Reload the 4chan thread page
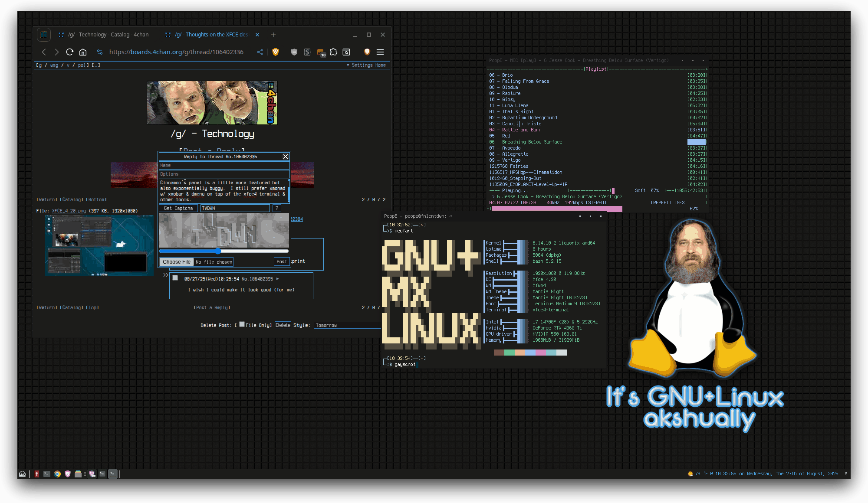This screenshot has width=868, height=503. (69, 52)
